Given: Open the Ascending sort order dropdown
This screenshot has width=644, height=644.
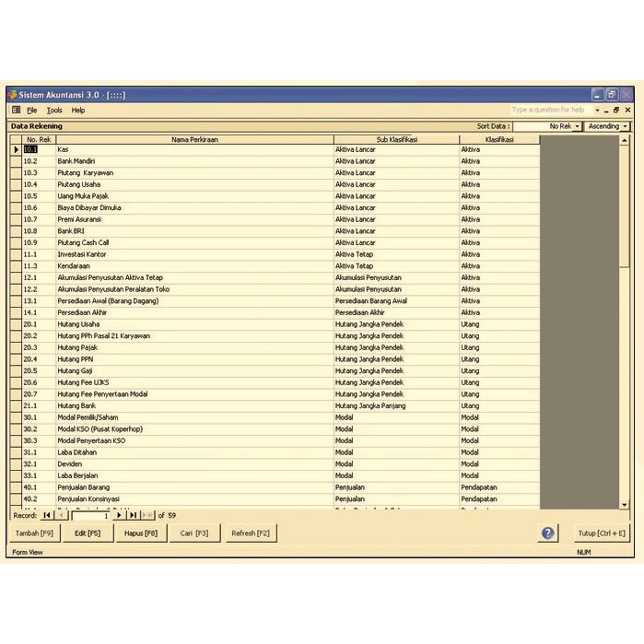Looking at the screenshot, I should [x=625, y=126].
